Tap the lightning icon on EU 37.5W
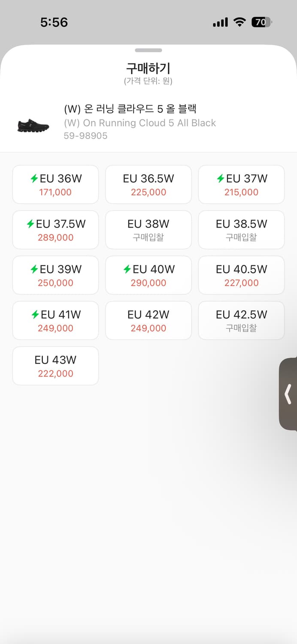This screenshot has width=297, height=644. coord(30,224)
